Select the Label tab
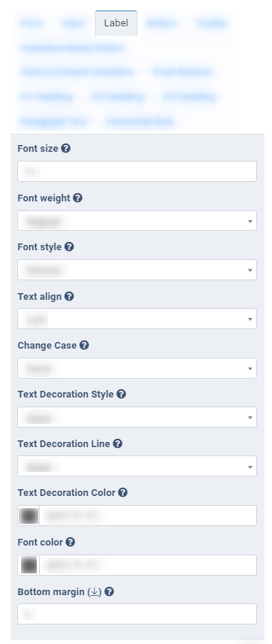Viewport: 272px width, 644px height. (x=116, y=23)
